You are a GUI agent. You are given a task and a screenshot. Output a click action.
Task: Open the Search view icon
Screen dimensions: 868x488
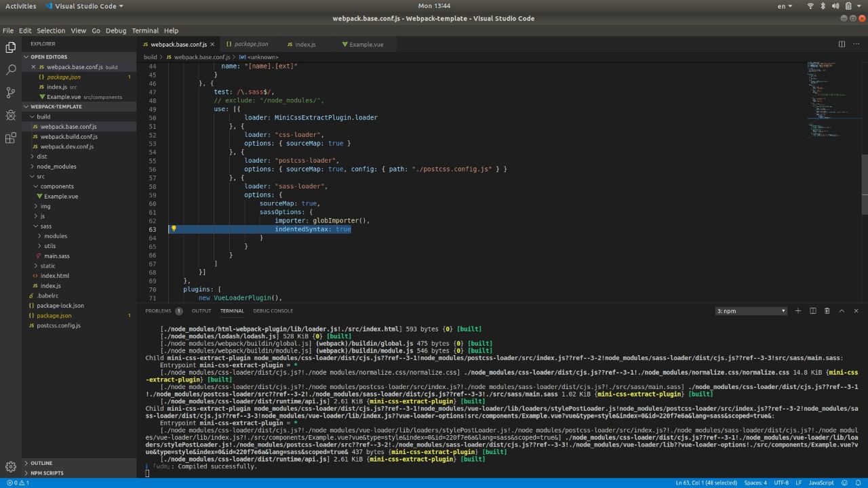pos(11,70)
